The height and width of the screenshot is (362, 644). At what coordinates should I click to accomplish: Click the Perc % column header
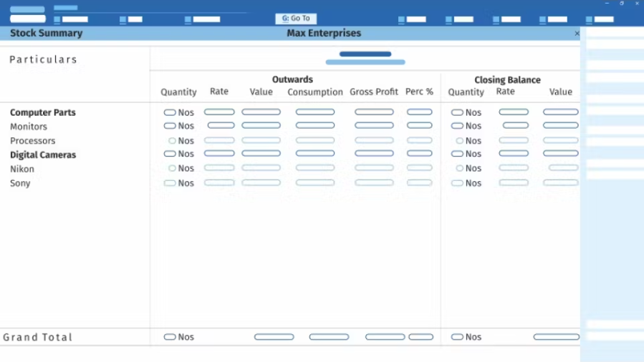click(x=419, y=92)
